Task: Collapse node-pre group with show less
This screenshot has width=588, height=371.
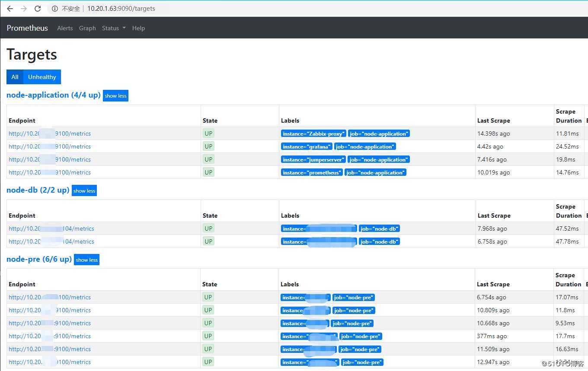Action: pos(87,260)
